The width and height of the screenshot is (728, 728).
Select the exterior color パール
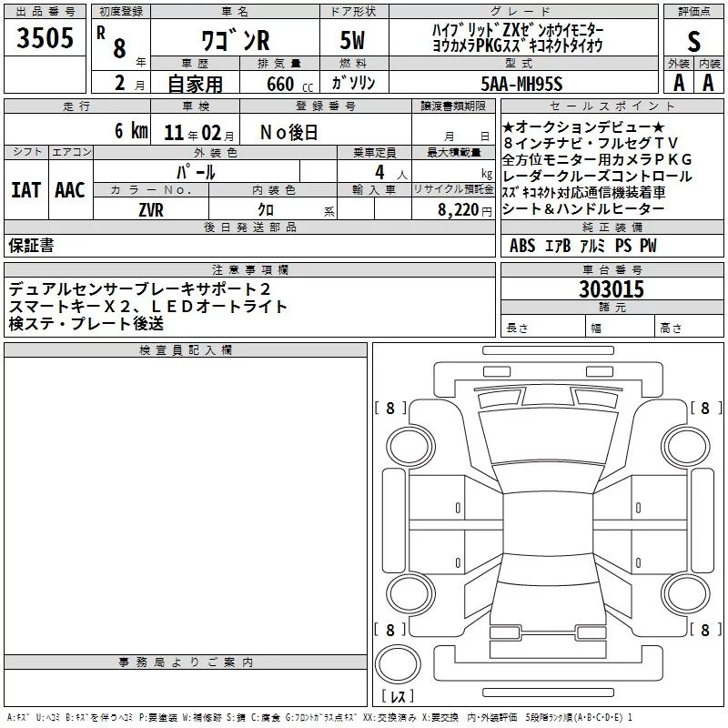click(196, 172)
